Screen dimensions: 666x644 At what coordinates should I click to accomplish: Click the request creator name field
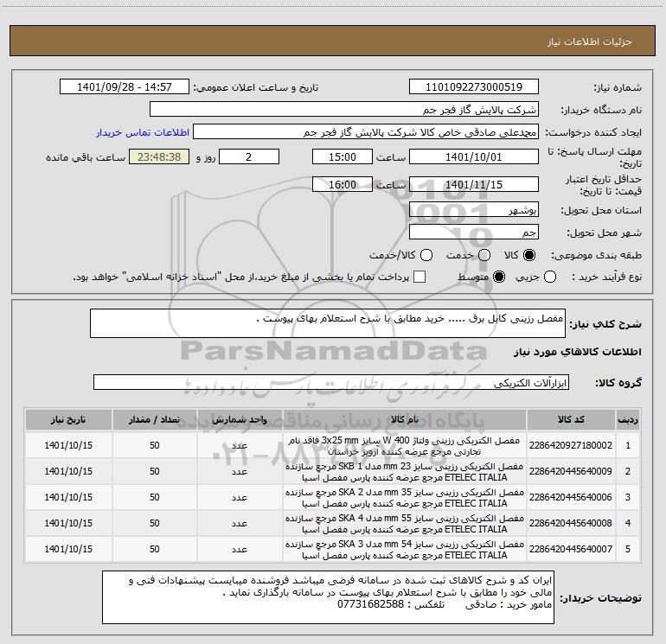(366, 132)
